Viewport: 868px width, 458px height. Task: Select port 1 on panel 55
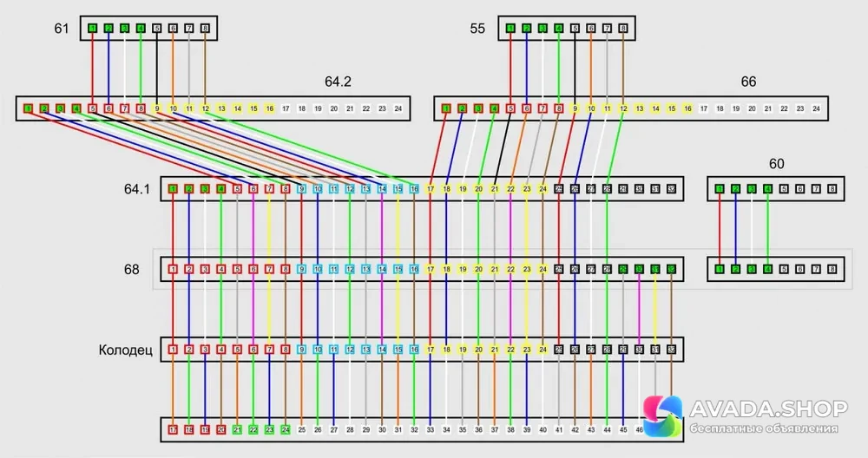[x=510, y=29]
